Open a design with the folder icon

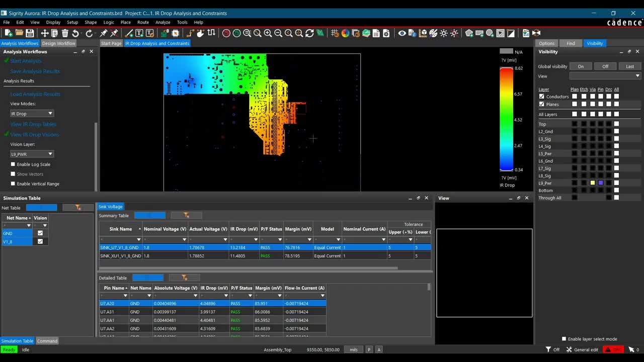point(19,33)
